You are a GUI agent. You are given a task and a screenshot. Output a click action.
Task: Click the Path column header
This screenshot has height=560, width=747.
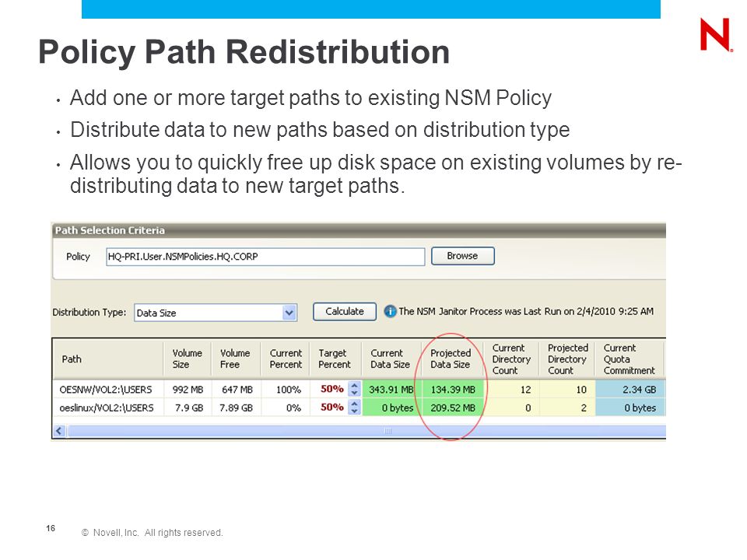[108, 359]
